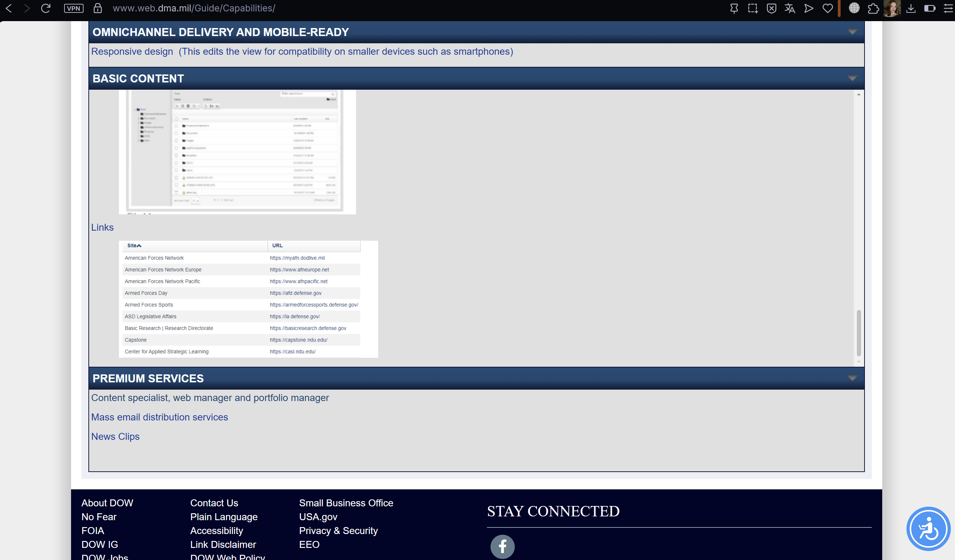Open the ad blocker shield icon
The height and width of the screenshot is (560, 955).
(x=771, y=8)
